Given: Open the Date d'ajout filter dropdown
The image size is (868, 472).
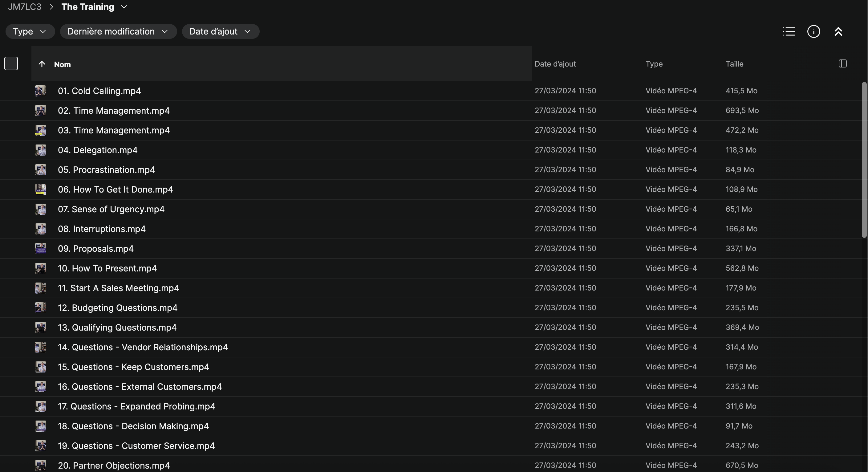Looking at the screenshot, I should click(x=220, y=31).
